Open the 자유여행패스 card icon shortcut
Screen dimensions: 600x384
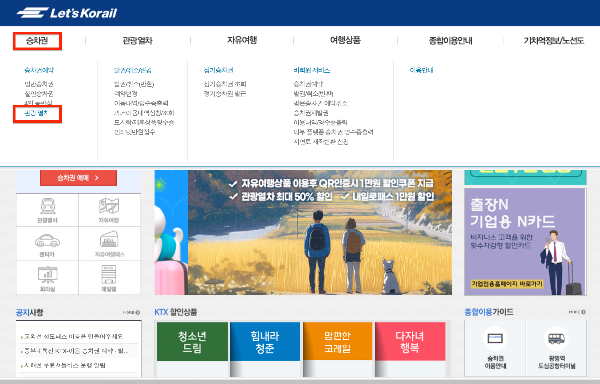pos(109,244)
